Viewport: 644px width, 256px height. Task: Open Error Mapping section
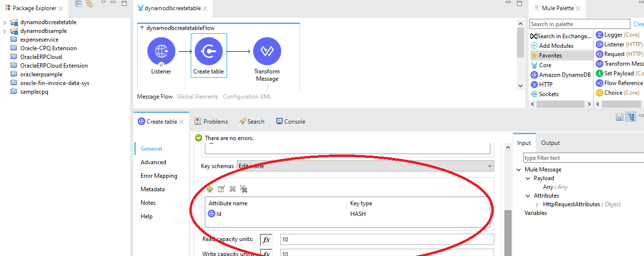pos(159,176)
